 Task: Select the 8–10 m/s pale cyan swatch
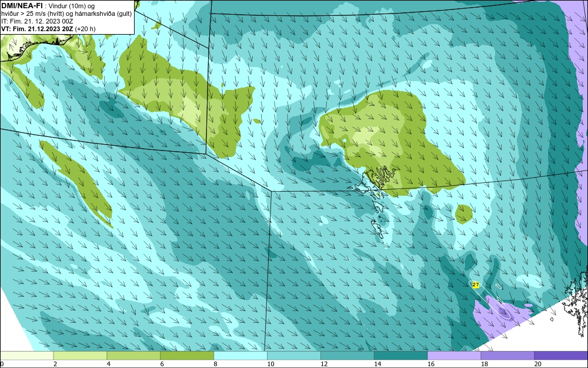coord(240,356)
